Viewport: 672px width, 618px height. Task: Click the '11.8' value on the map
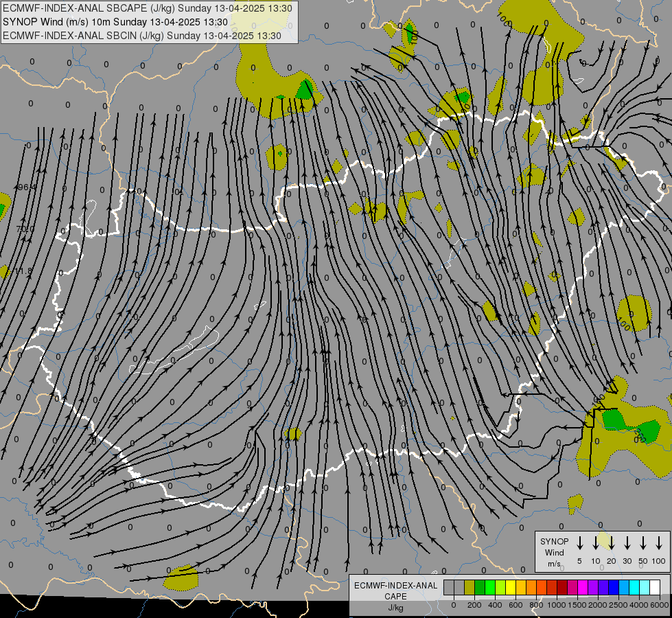pyautogui.click(x=23, y=271)
